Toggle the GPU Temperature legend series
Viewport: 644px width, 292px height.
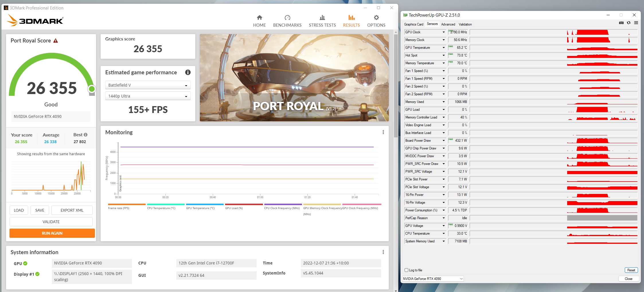point(204,207)
